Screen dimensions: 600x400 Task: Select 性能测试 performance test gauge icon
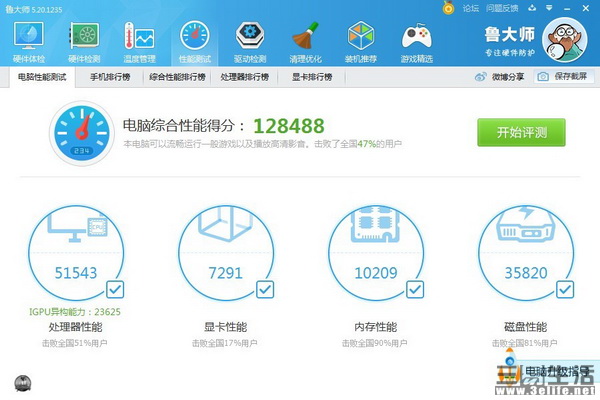click(x=195, y=36)
